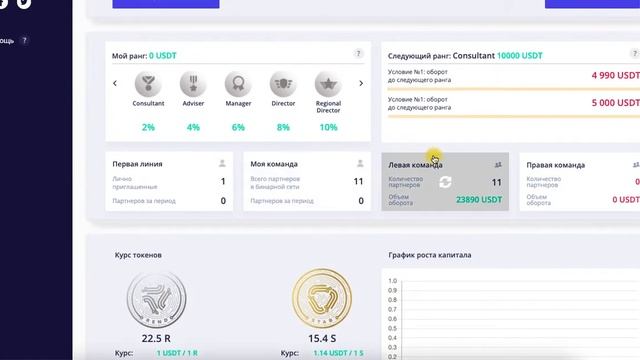This screenshot has height=360, width=640.
Task: Click the blue button at top left
Action: (166, 4)
